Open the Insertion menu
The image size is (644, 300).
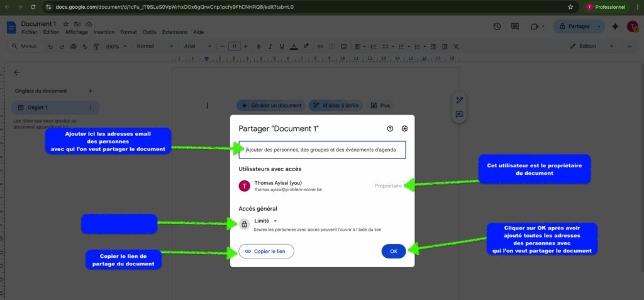tap(104, 32)
